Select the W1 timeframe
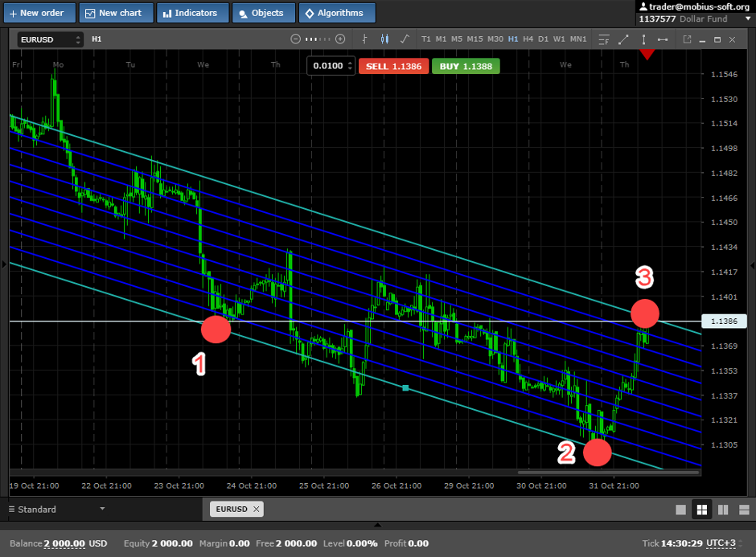Screen dimensions: 756x557 (559, 39)
